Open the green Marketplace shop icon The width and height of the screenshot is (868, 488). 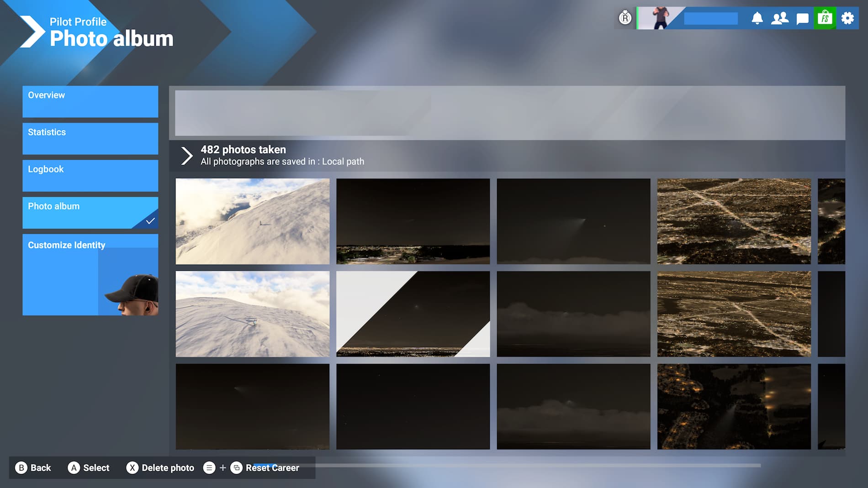pos(825,18)
